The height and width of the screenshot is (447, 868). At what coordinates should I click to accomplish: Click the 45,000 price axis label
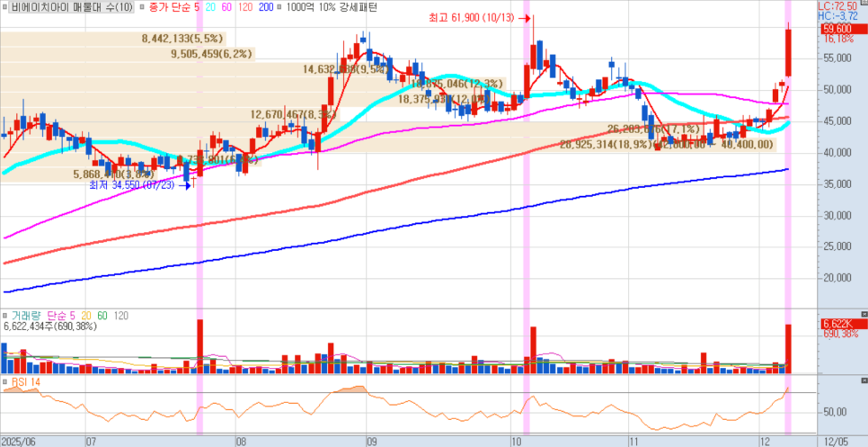[837, 121]
